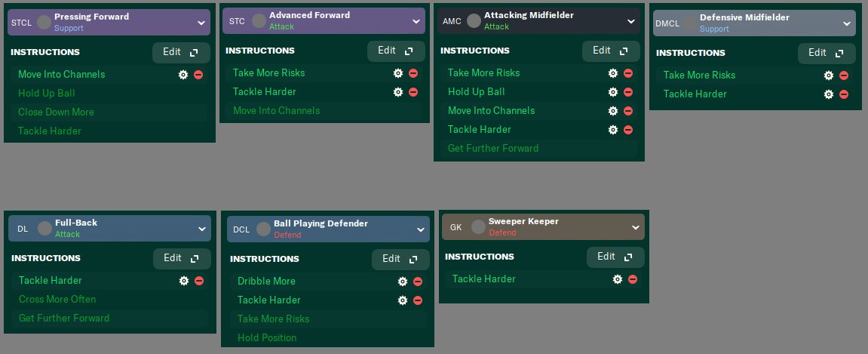Click Edit button in Full-Back instructions

(182, 258)
